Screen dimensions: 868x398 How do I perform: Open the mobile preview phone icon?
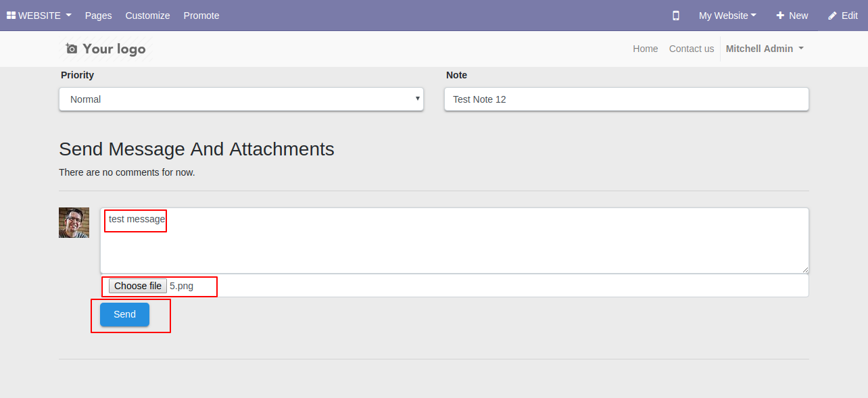coord(676,16)
